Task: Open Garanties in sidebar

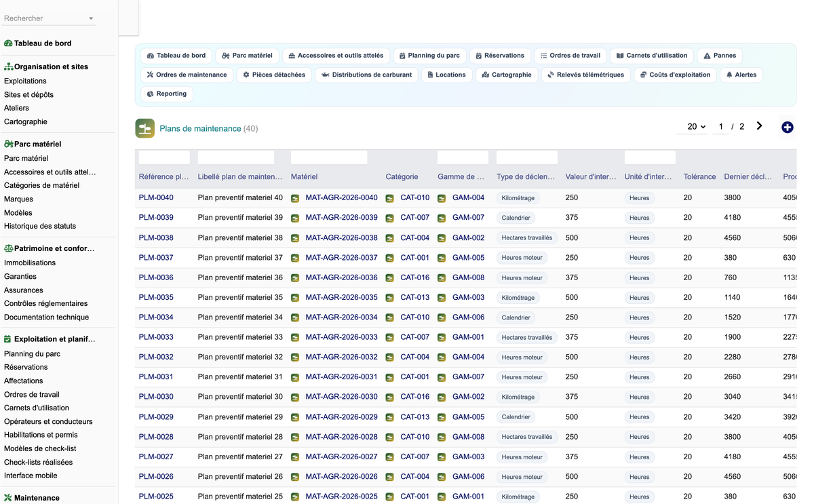Action: (x=20, y=276)
